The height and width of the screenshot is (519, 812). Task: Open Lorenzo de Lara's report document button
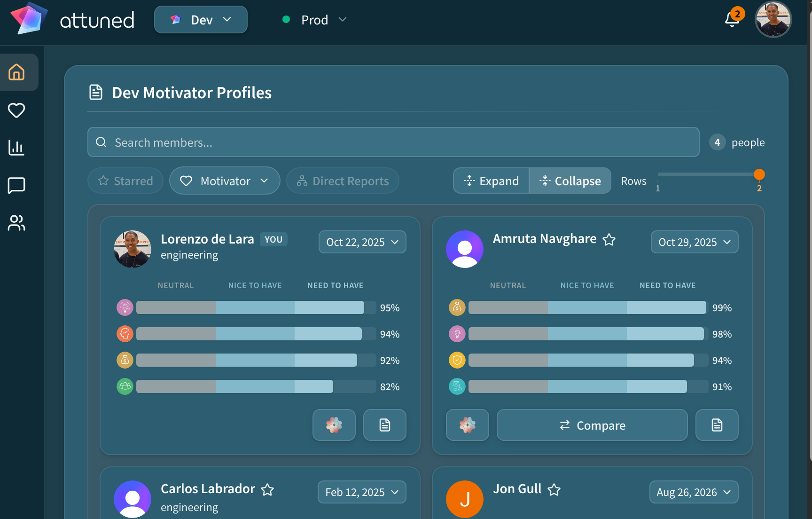385,425
